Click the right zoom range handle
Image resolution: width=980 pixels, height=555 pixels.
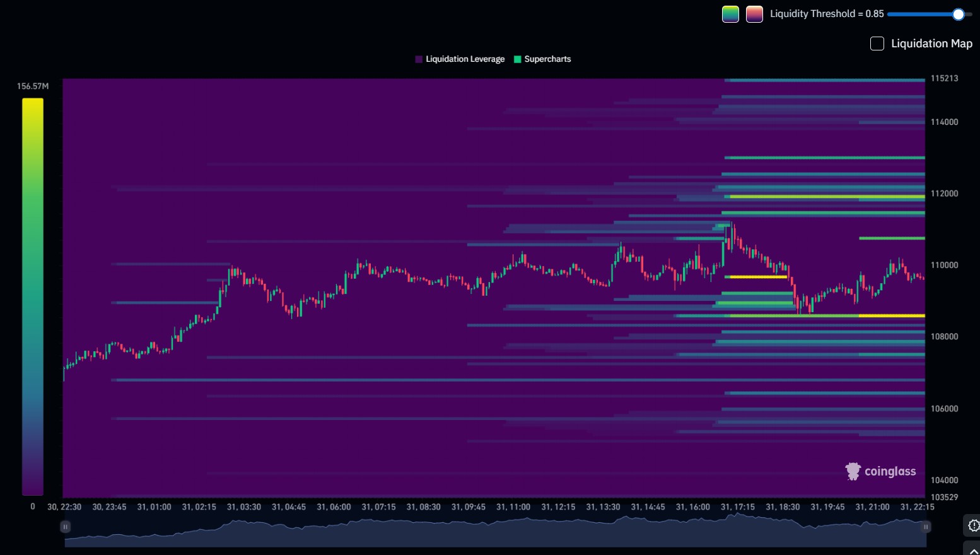(926, 527)
